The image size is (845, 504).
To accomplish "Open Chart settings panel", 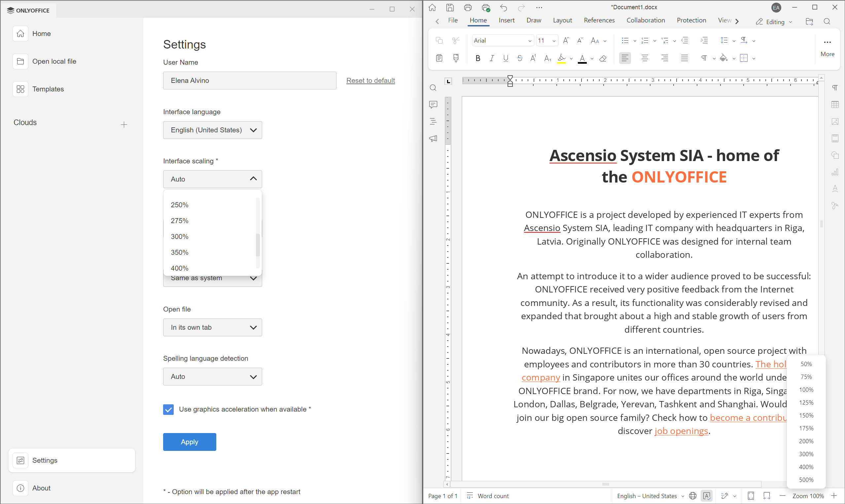I will coord(835,172).
